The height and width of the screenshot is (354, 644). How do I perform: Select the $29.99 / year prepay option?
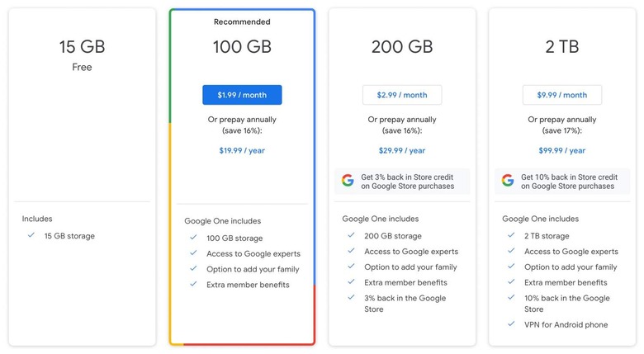[402, 150]
